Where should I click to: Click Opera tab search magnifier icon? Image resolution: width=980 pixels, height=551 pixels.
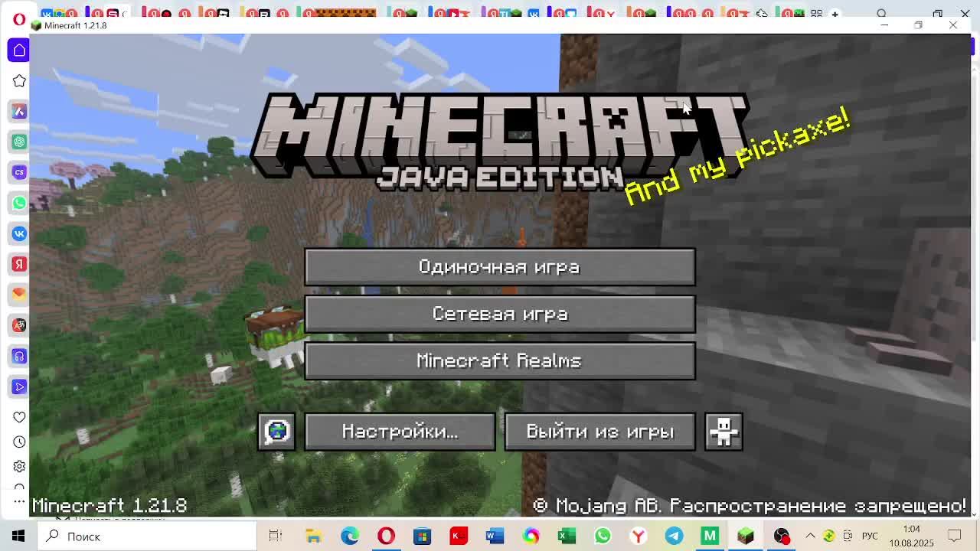[882, 14]
